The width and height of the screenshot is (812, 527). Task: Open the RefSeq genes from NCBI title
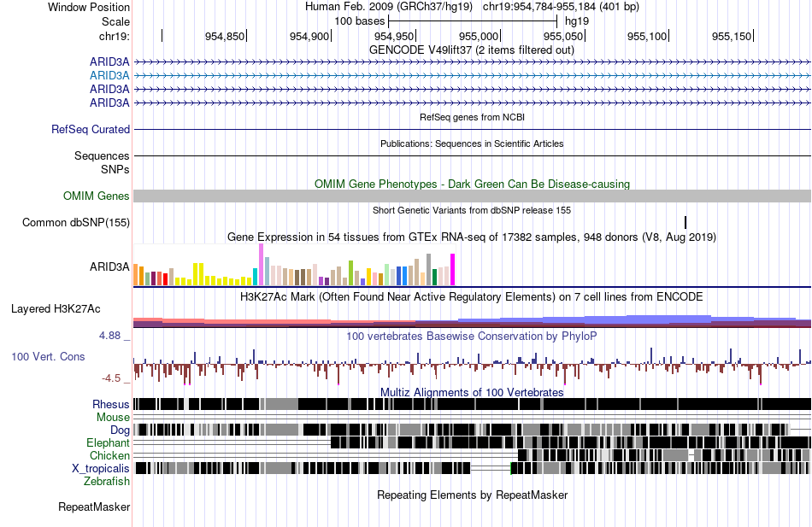click(x=472, y=117)
